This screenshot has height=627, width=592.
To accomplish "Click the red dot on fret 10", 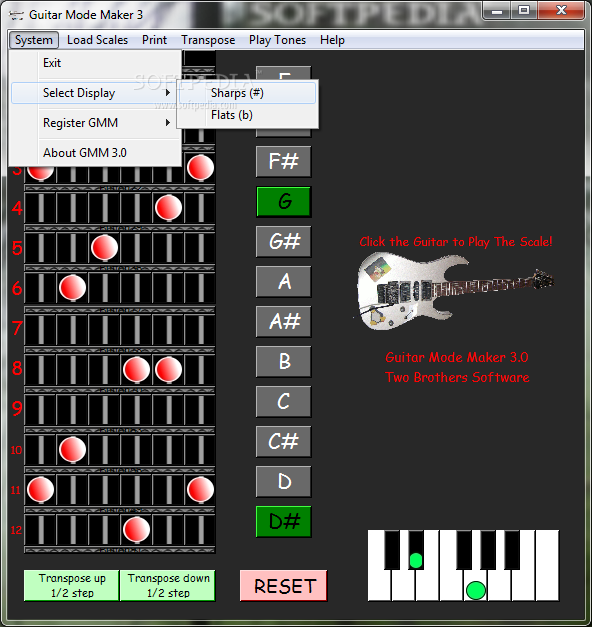I will pos(72,449).
